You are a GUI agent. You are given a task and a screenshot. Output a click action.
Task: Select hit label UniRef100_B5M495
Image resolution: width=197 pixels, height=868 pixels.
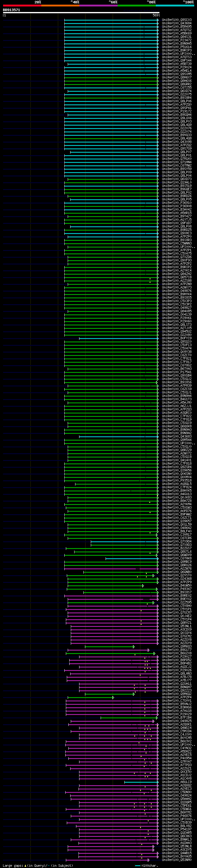tap(177, 26)
